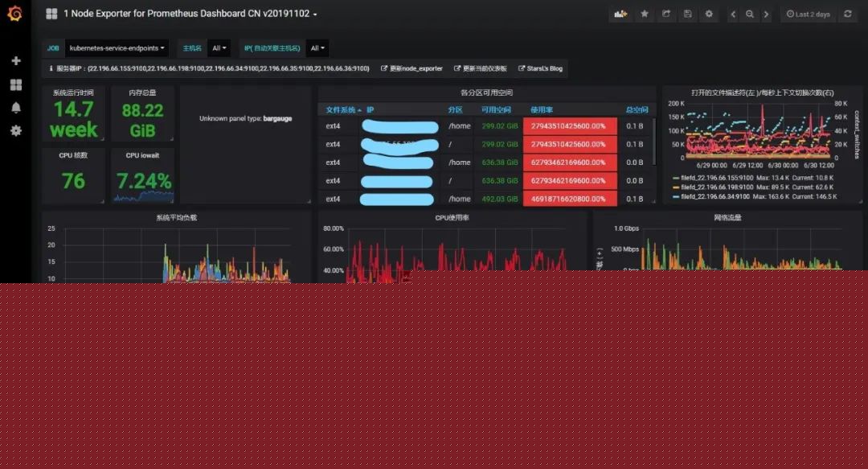Follow the 更新node_exporter link

(x=411, y=68)
